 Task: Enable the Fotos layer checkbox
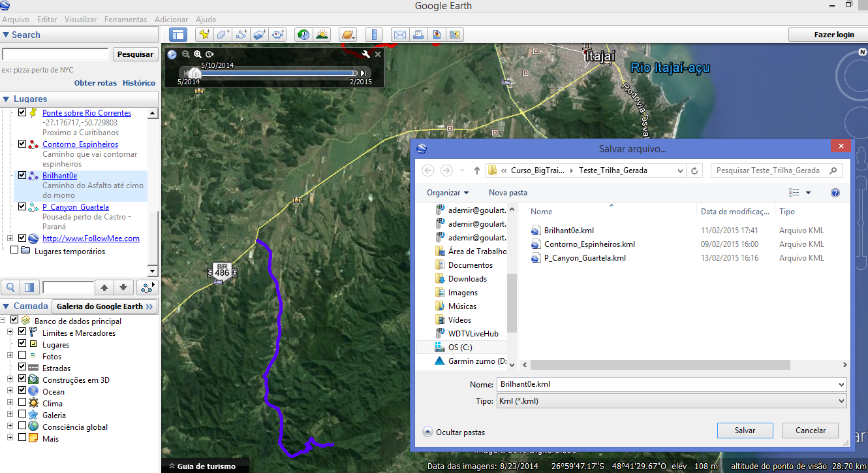pos(23,355)
